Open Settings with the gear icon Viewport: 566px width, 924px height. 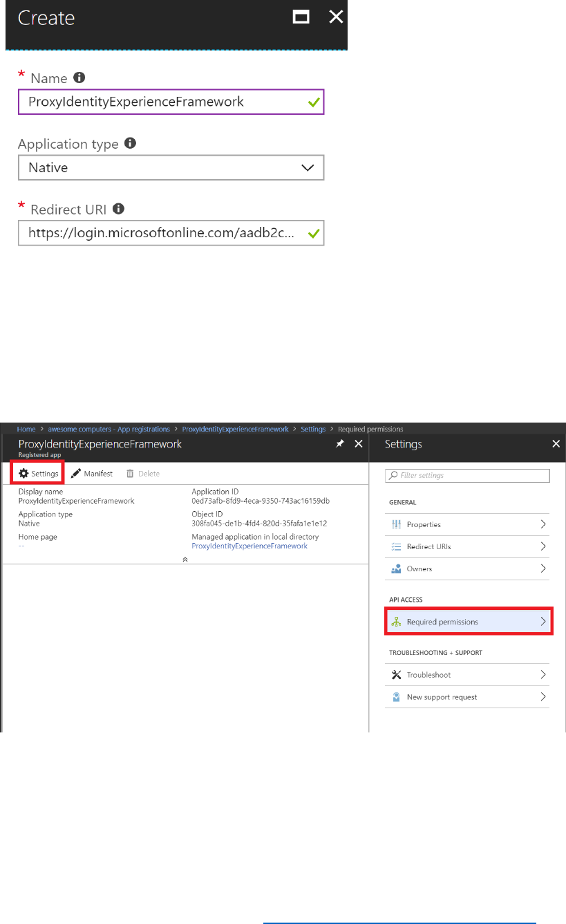[24, 474]
